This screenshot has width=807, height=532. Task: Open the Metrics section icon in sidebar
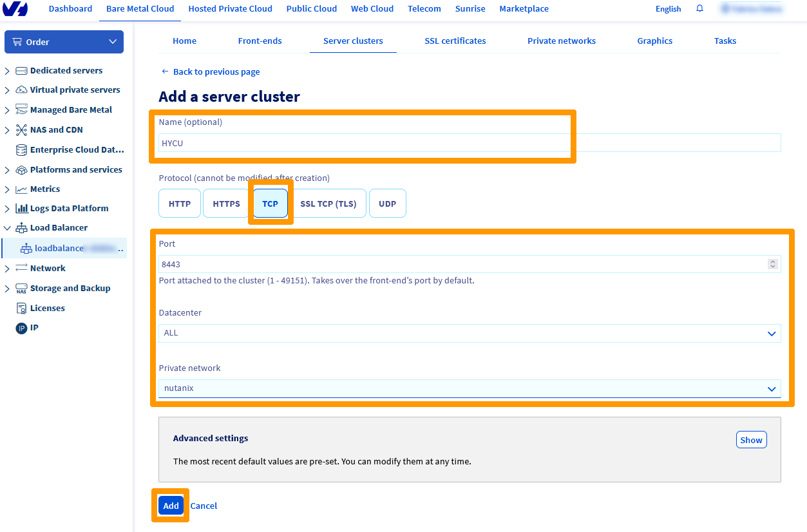pyautogui.click(x=21, y=189)
